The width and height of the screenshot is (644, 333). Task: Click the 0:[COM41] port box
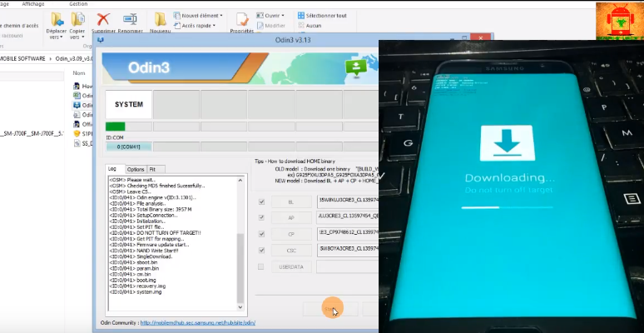coord(129,147)
